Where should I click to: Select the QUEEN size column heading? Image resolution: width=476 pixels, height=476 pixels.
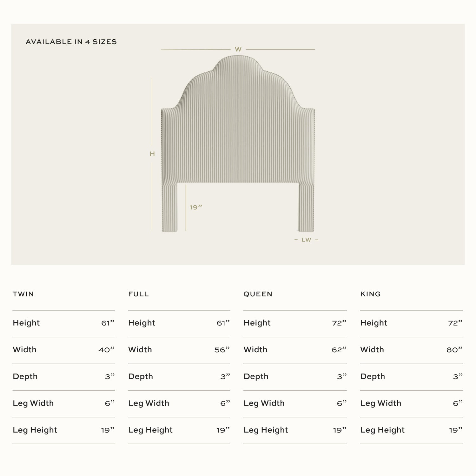[x=258, y=294]
